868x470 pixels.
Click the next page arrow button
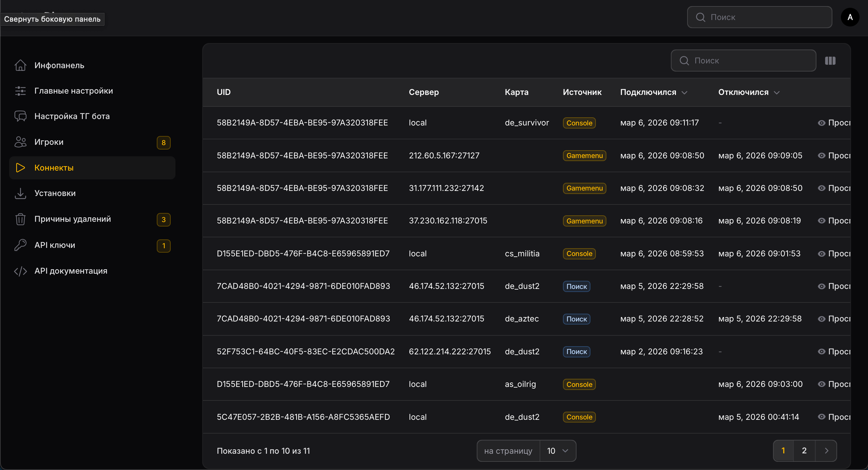[x=826, y=451]
